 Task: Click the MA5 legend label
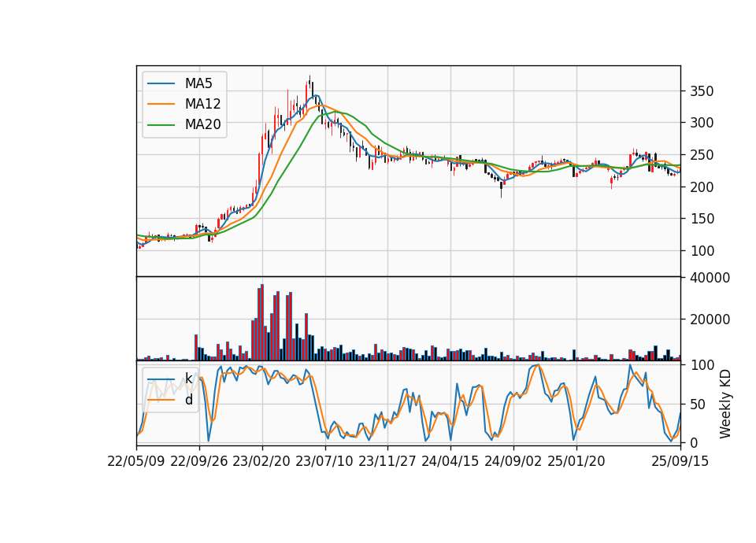[198, 83]
